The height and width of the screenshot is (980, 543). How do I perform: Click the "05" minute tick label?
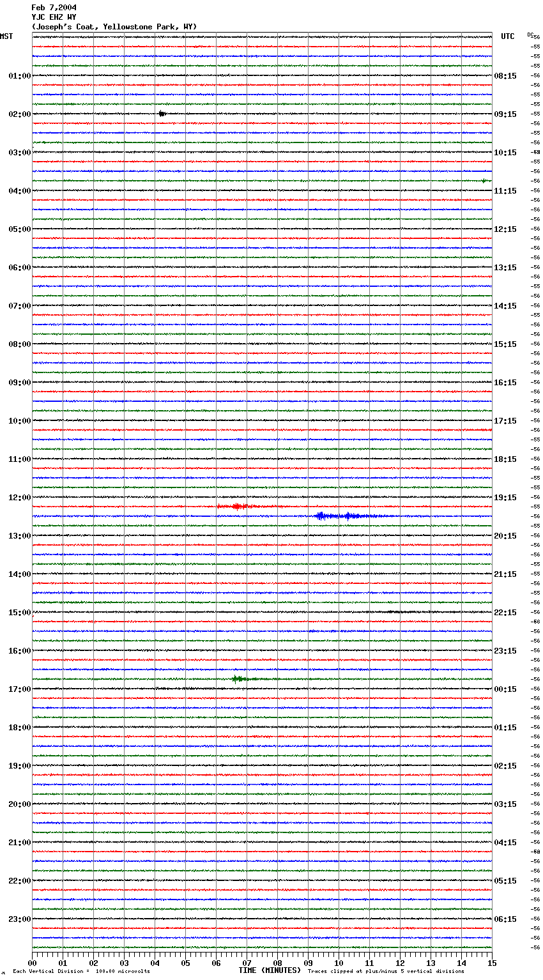point(186,963)
